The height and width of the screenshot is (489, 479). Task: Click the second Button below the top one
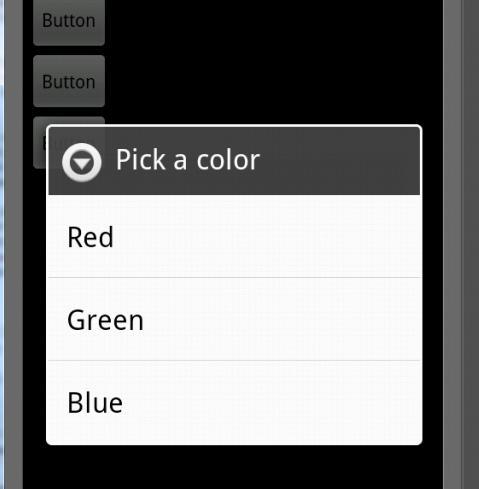pos(69,81)
